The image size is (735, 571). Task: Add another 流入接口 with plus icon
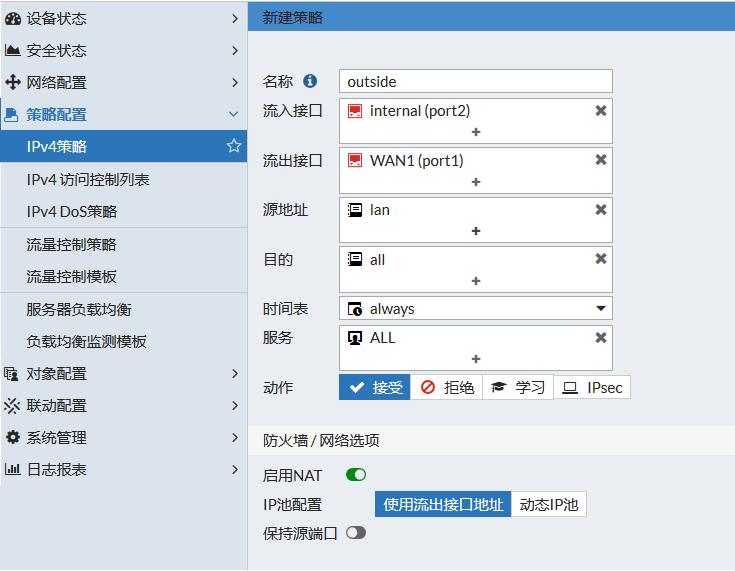(x=476, y=132)
